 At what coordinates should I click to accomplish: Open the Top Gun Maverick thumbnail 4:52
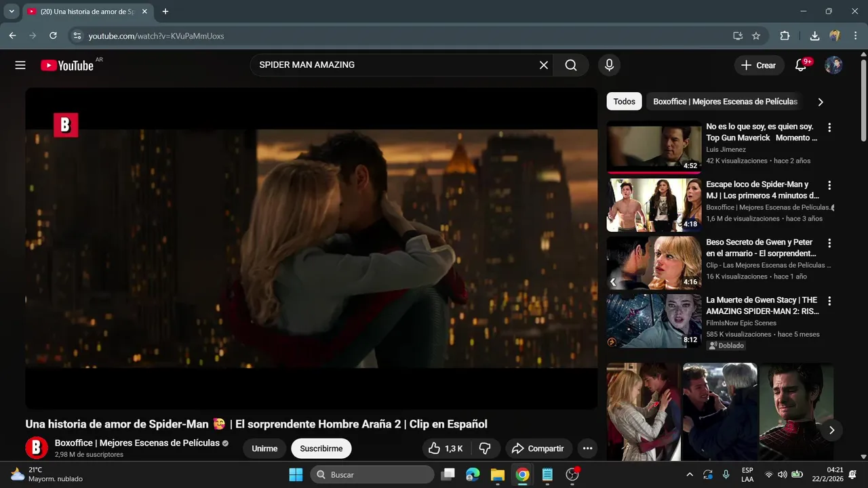654,147
